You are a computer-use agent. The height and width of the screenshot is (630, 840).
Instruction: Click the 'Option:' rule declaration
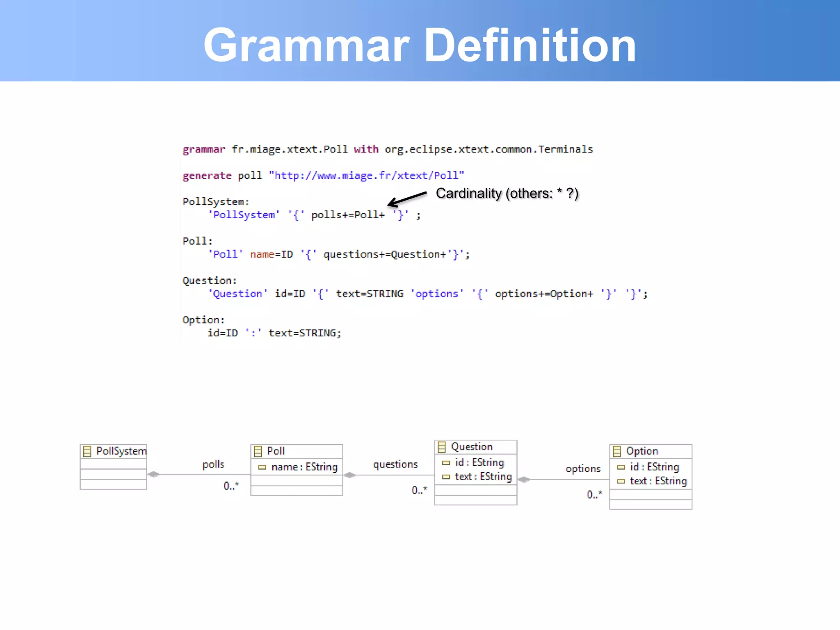tap(204, 320)
